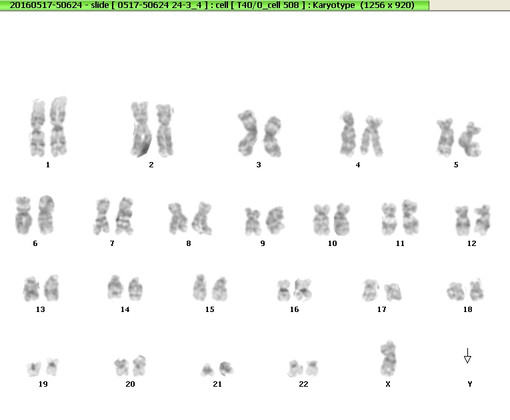
Task: Click the label '16' in the karyogram
Action: (x=295, y=309)
